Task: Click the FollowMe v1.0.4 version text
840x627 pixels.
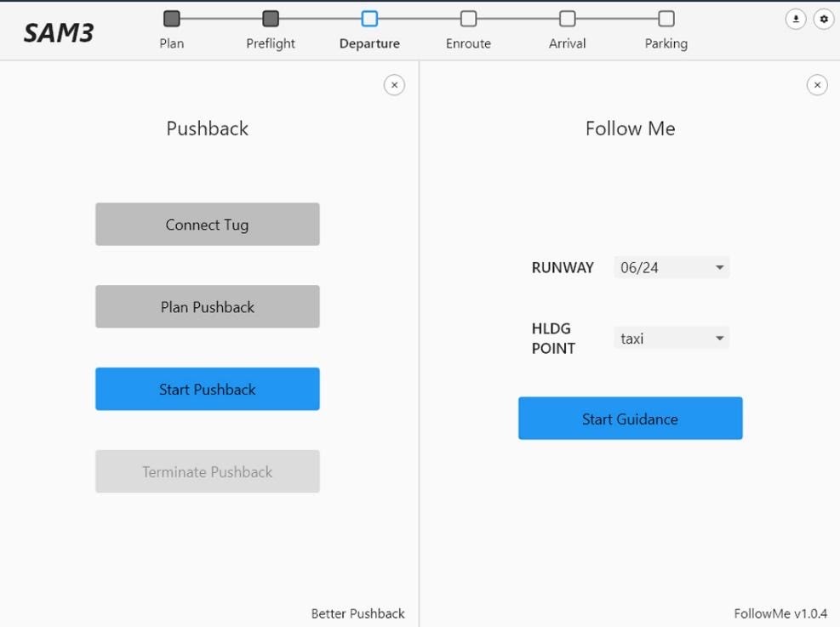Action: pos(780,613)
